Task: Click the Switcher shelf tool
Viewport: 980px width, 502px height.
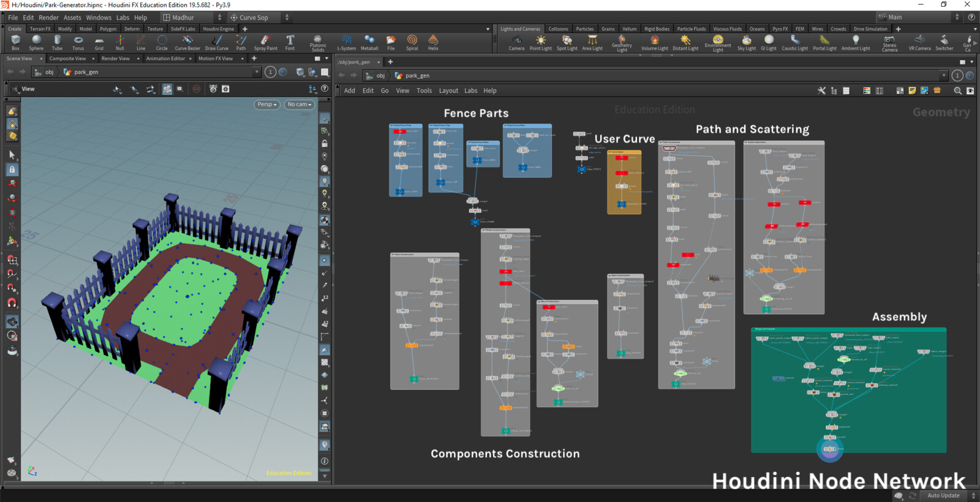Action: click(x=944, y=42)
